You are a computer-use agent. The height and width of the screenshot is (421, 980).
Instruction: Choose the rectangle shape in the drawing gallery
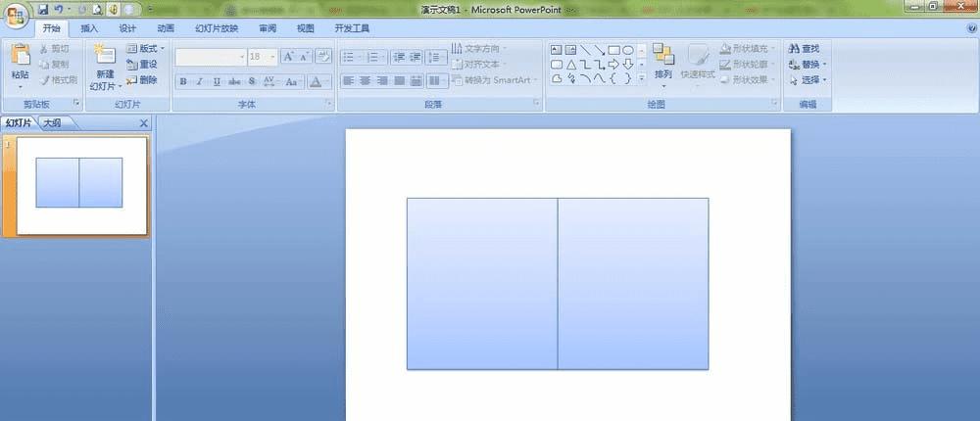click(613, 50)
